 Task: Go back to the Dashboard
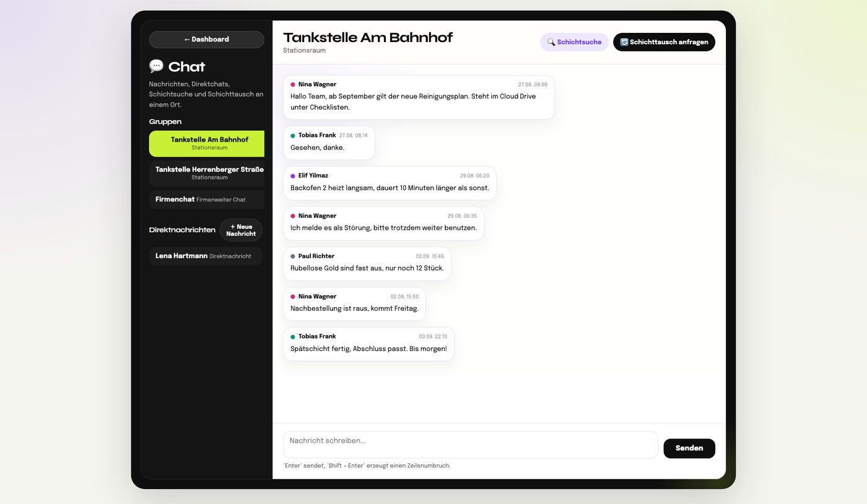[x=206, y=40]
